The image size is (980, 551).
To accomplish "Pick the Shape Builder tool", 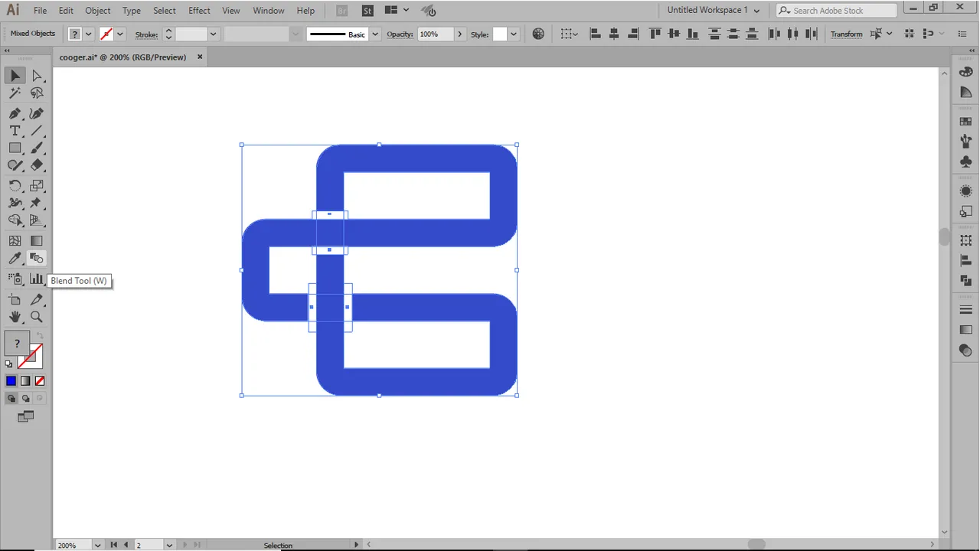I will point(15,220).
